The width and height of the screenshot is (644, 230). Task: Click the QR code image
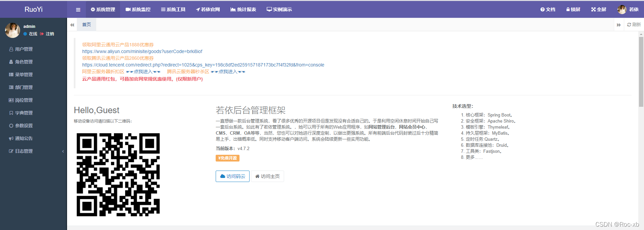tap(118, 175)
